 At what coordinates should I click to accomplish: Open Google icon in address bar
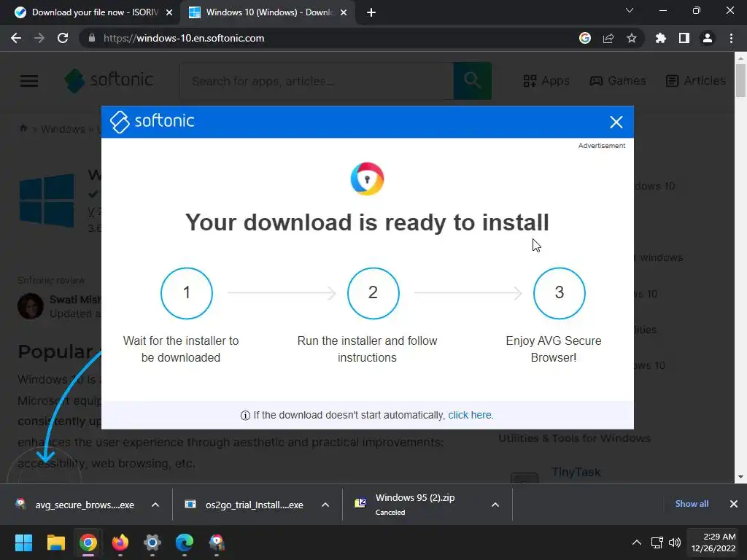coord(584,38)
